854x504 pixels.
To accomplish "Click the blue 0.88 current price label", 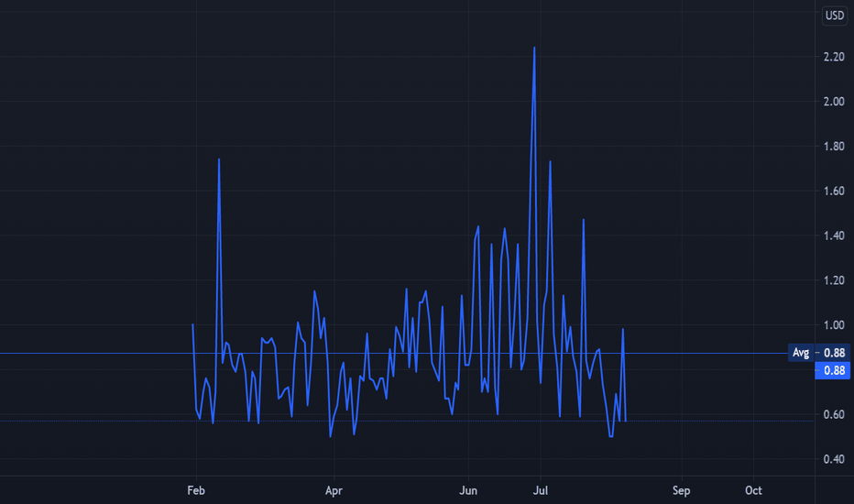I will click(x=832, y=370).
